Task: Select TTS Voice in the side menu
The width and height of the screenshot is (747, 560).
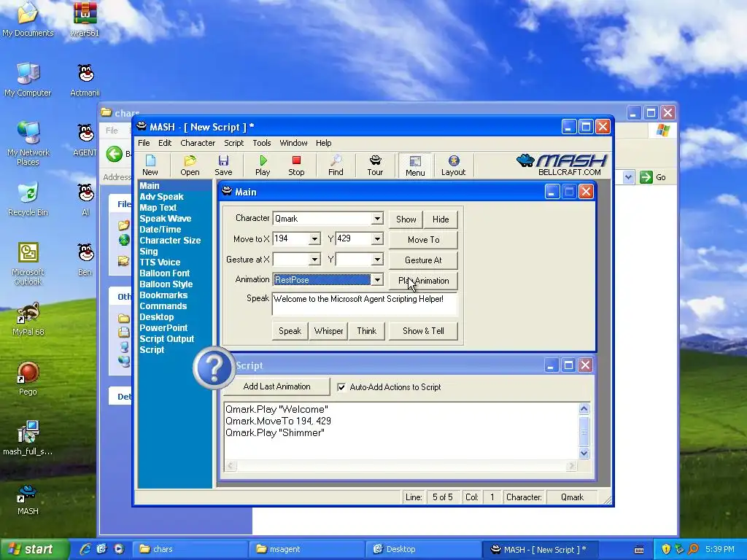Action: click(160, 262)
